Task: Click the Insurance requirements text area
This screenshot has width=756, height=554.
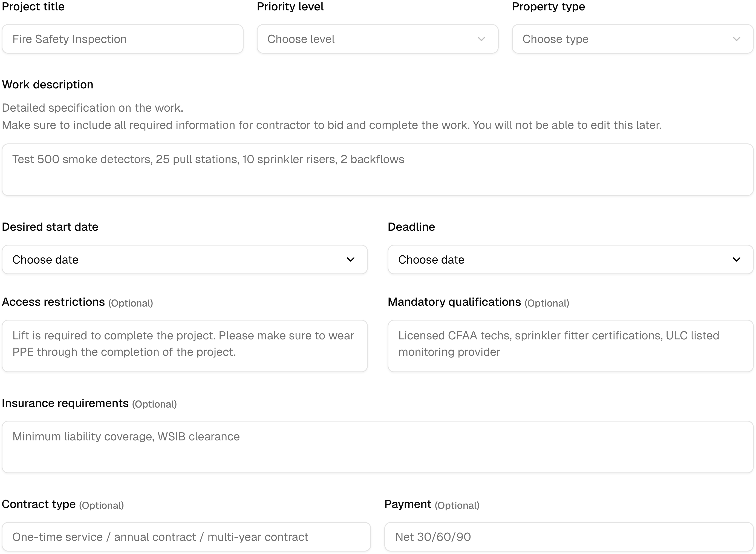Action: coord(377,447)
